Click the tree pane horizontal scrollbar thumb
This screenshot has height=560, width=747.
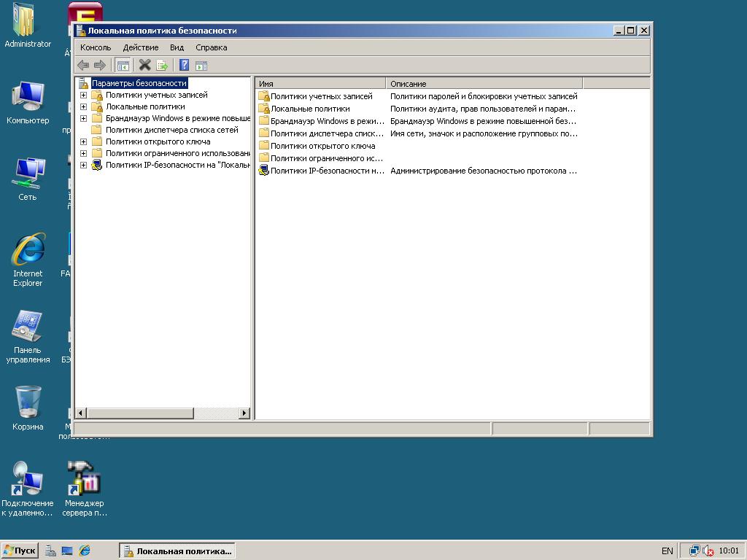(140, 413)
